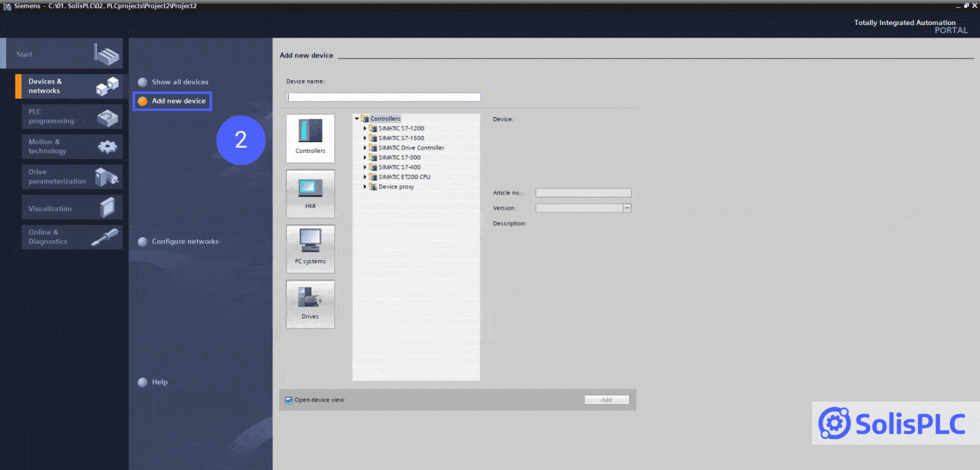Expand the SIMATIC S7-1200 family

coord(365,128)
